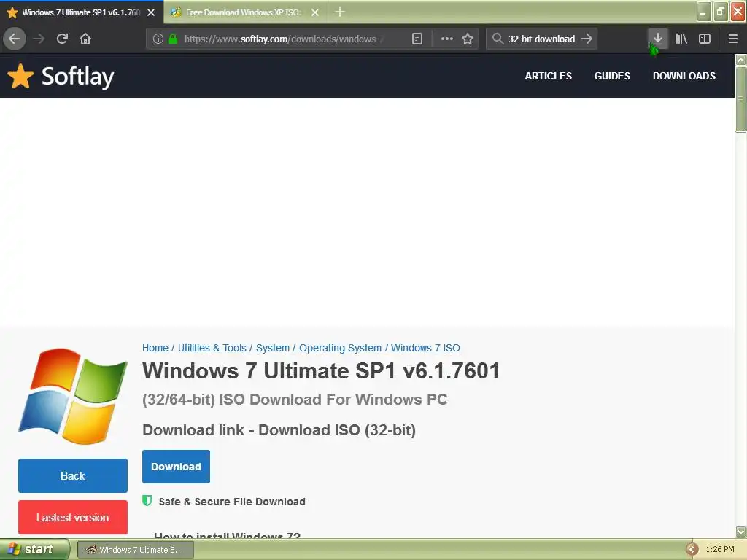The height and width of the screenshot is (560, 747).
Task: Reload the current page
Action: tap(62, 39)
